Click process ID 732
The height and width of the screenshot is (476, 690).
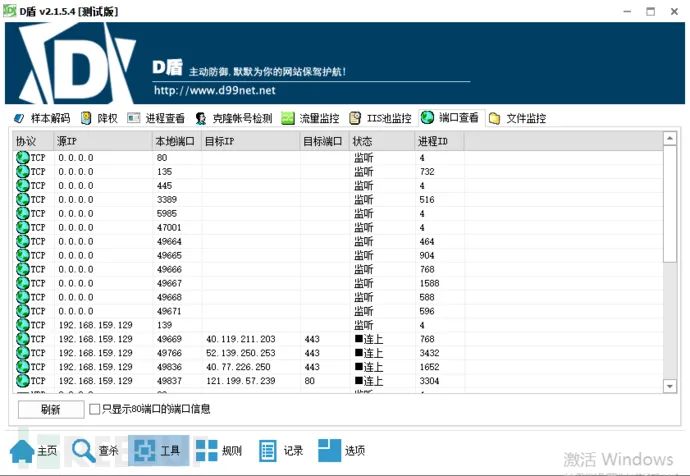[427, 172]
